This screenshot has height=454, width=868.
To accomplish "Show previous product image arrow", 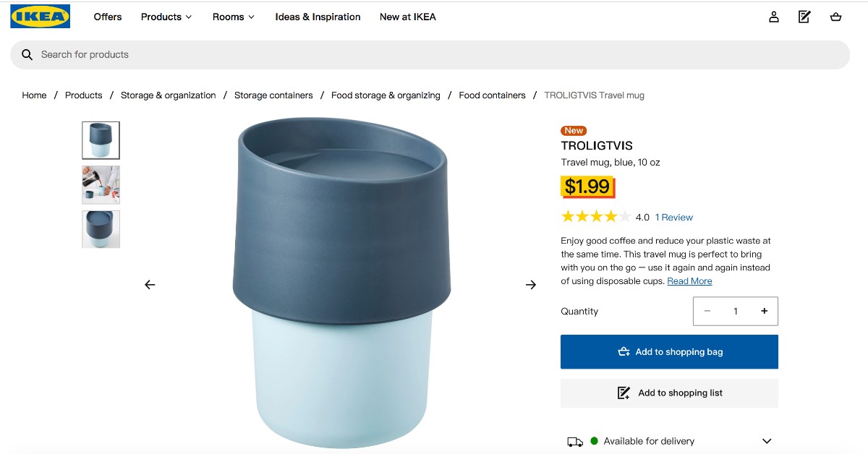I will [x=150, y=285].
